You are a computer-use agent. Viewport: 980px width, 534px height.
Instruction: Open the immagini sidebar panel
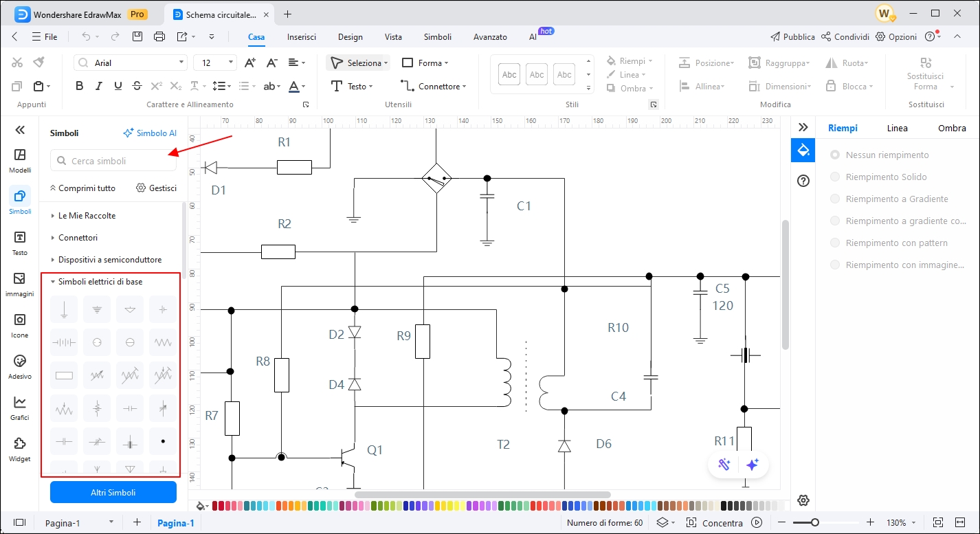pyautogui.click(x=20, y=285)
